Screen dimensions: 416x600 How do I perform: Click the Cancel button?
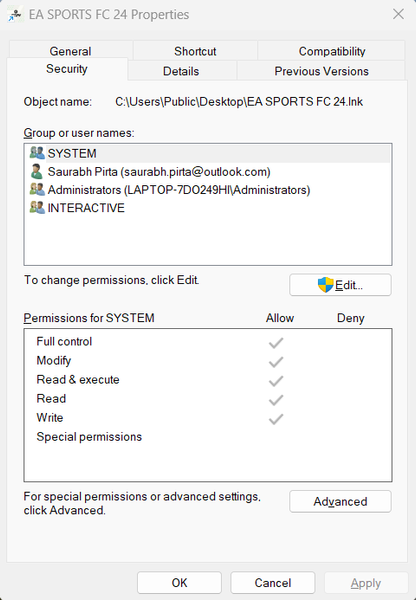[x=273, y=583]
